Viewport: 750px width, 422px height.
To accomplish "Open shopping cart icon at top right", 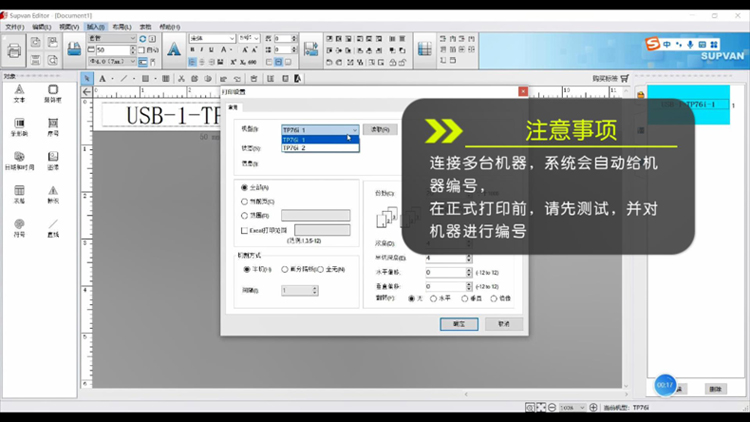I will click(625, 78).
